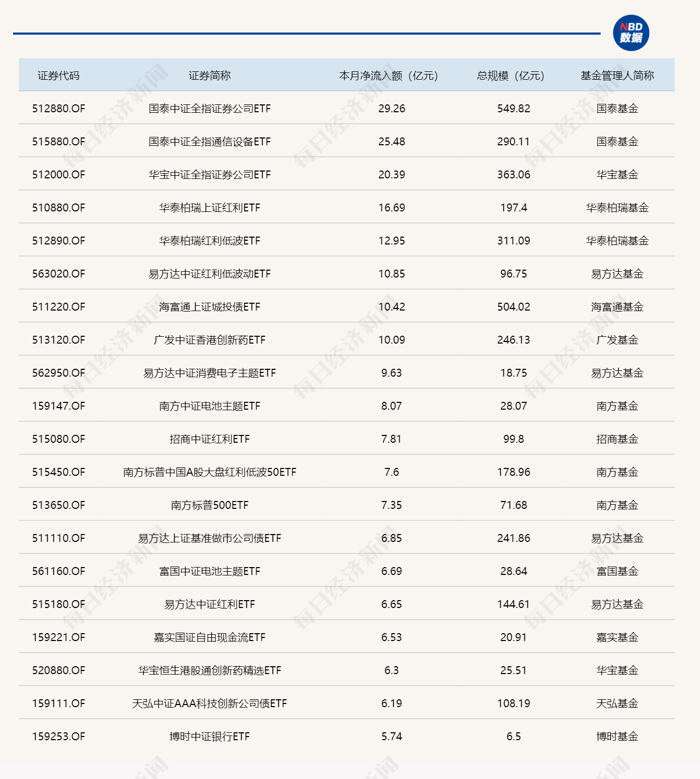Screen dimensions: 700x779
Task: Click net inflow value 16.69
Action: click(392, 208)
